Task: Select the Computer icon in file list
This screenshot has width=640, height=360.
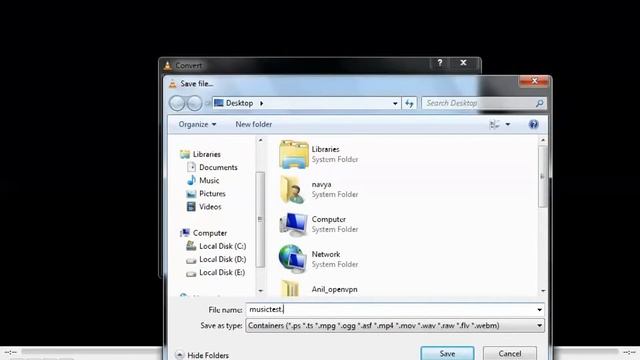Action: (293, 224)
